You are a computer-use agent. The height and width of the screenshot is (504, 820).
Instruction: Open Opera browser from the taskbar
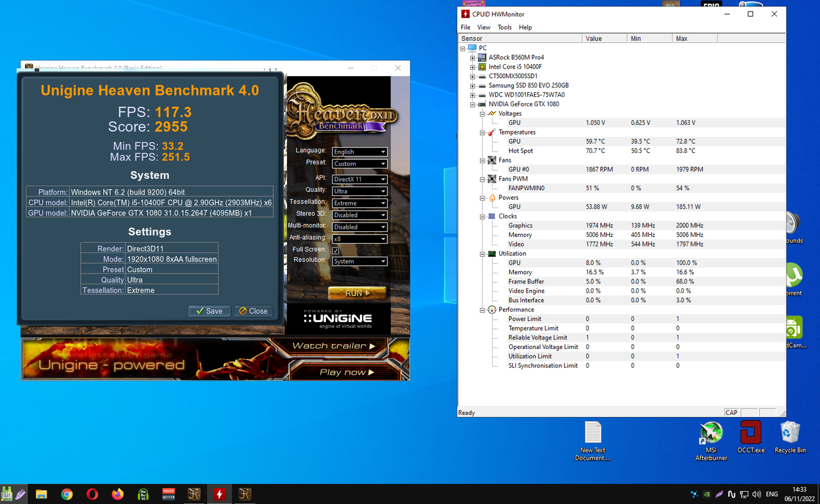pos(92,494)
